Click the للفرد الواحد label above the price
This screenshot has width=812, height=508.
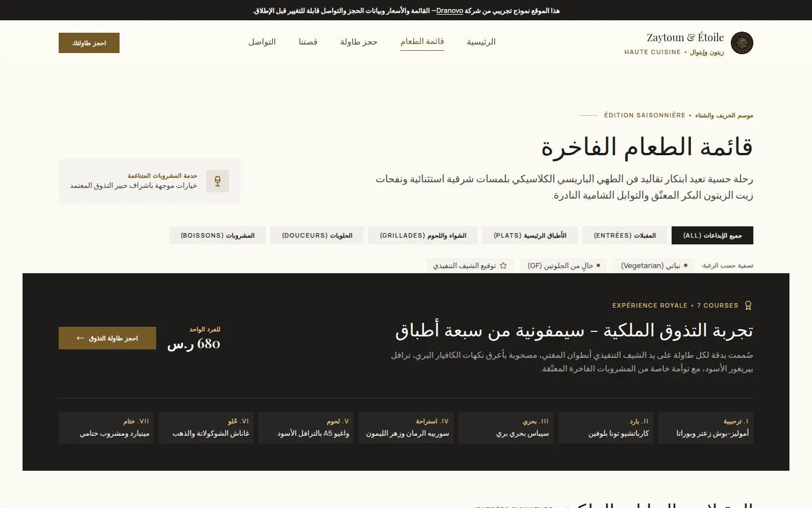coord(205,329)
